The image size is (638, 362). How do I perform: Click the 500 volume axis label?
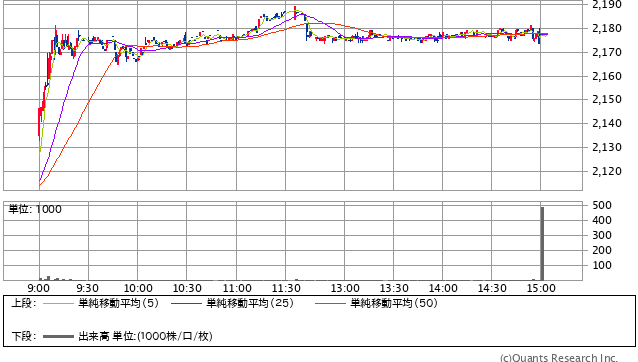602,205
